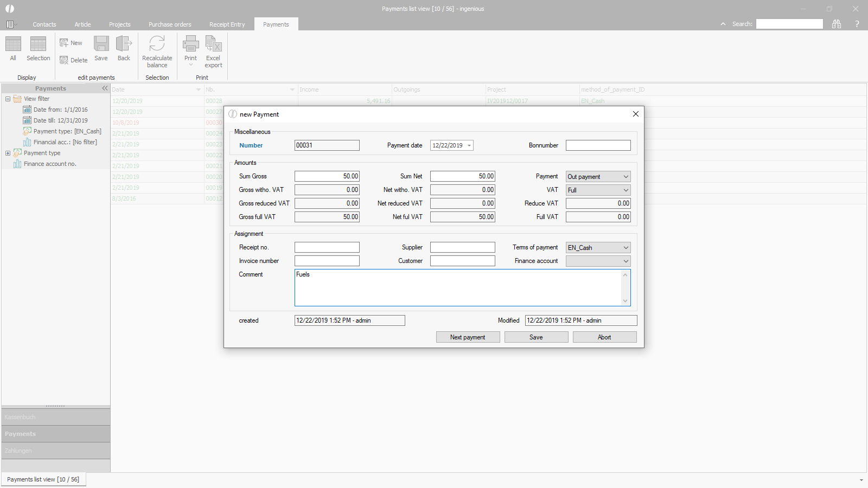Click the Back icon in ribbon

point(124,44)
